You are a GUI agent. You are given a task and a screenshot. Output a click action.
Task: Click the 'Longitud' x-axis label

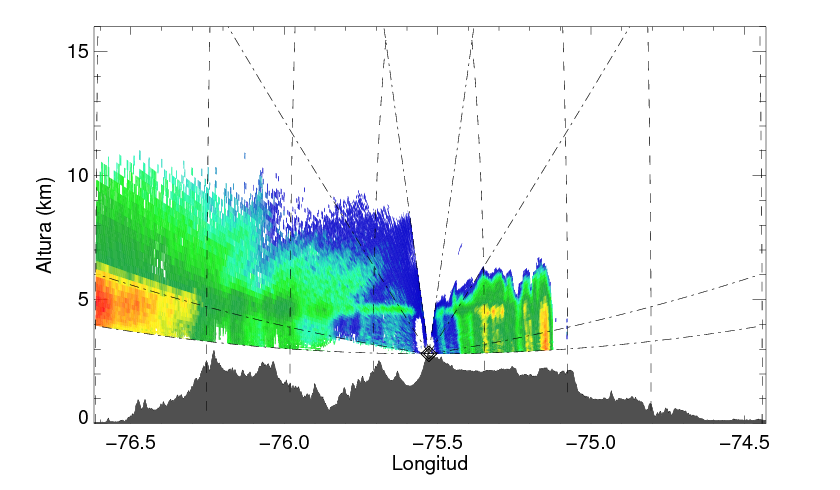[x=430, y=463]
